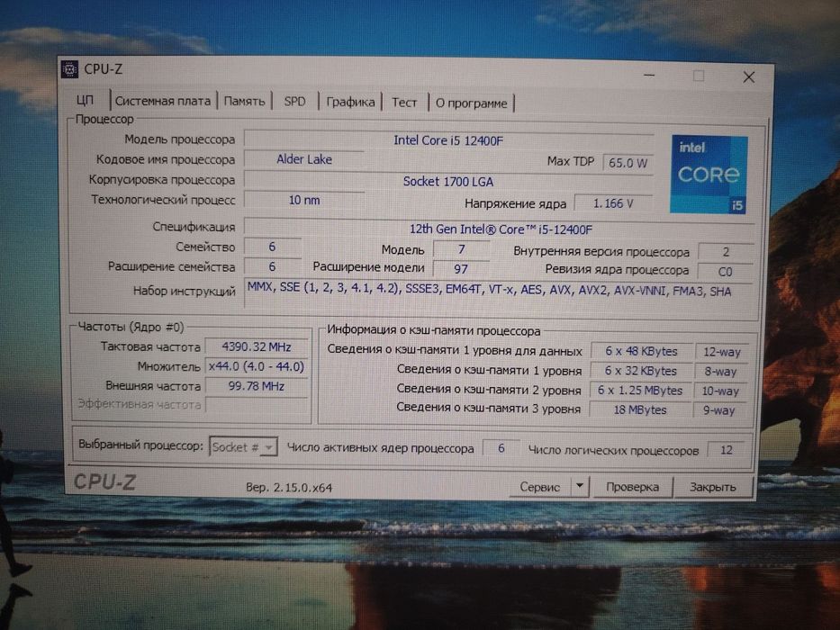Click the Max TDP value 65.0 W

[628, 163]
